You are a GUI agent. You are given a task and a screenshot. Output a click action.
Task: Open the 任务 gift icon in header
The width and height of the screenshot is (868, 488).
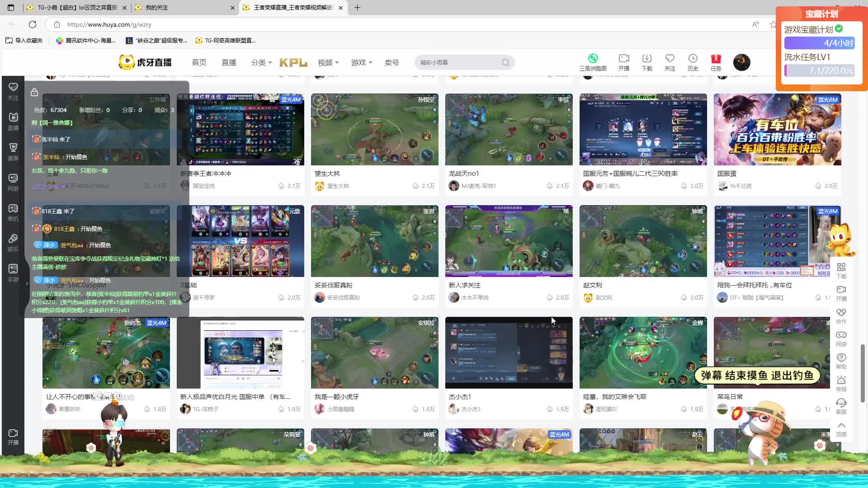point(716,59)
